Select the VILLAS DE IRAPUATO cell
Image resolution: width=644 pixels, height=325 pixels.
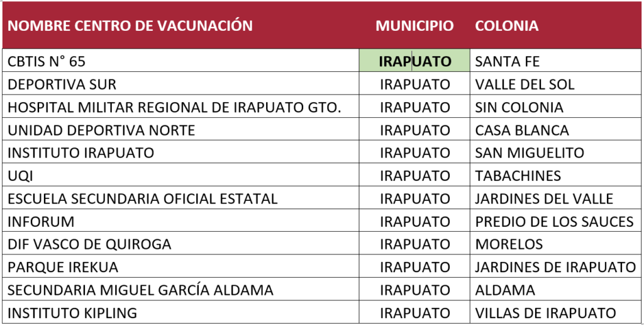(546, 313)
